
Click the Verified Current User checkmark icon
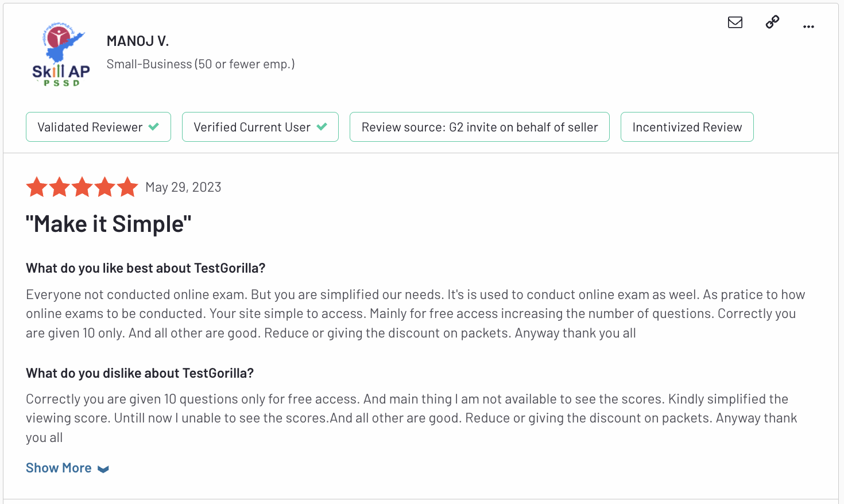322,127
